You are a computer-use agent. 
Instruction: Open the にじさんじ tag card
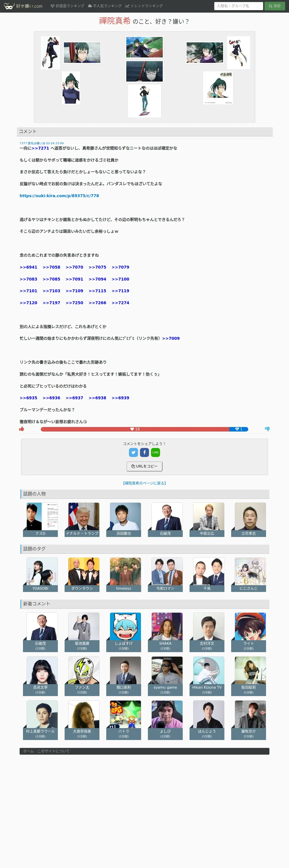[249, 575]
